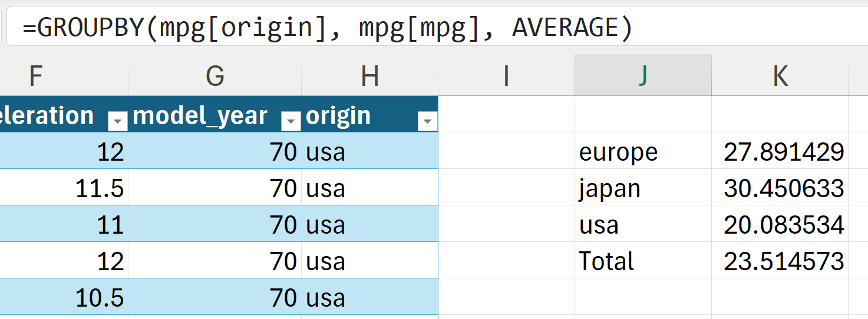Click the usa average value 20.083534

pos(780,225)
